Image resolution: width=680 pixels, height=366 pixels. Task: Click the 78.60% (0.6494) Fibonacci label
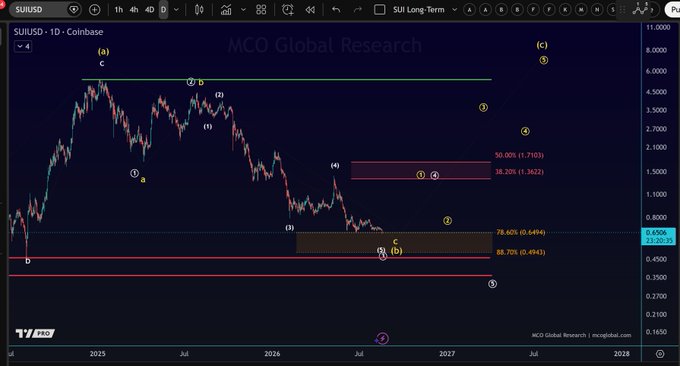tap(520, 232)
